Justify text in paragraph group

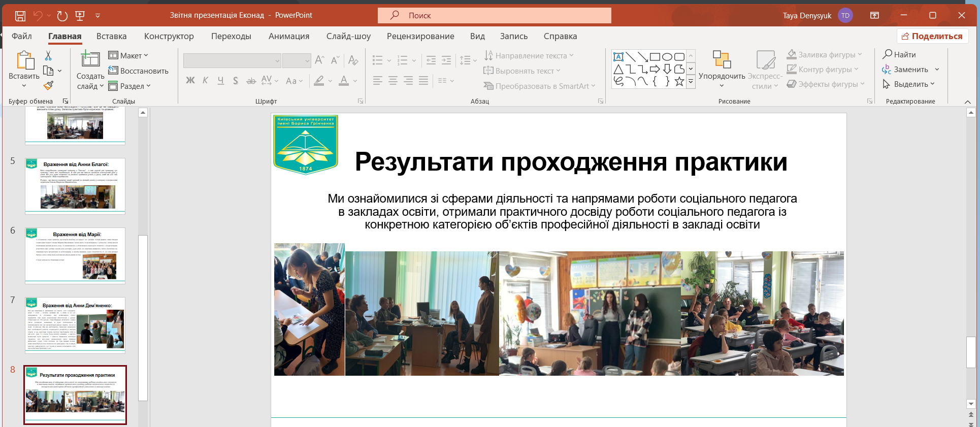click(423, 80)
